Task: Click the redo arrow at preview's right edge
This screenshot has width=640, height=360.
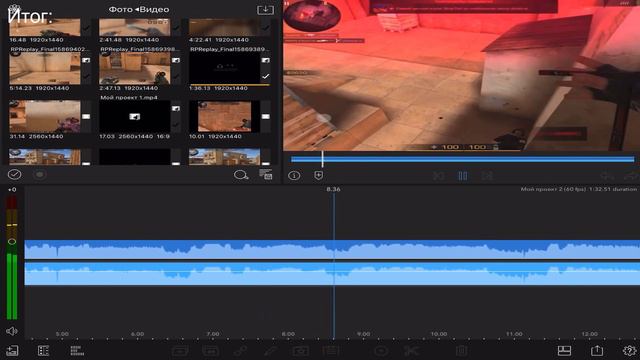Action: (x=631, y=176)
